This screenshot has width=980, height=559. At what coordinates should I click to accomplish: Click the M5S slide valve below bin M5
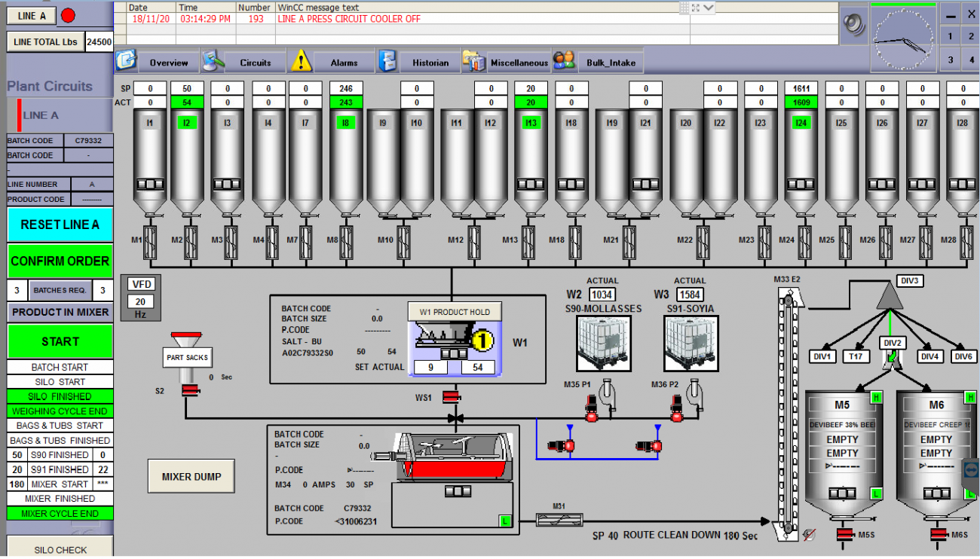pos(843,535)
